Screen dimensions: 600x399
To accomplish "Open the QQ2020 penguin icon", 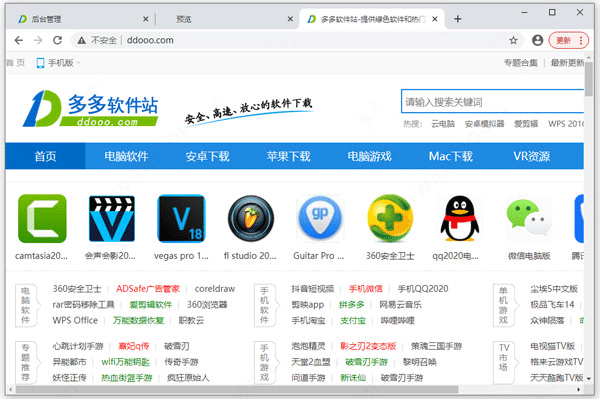I will pos(460,218).
